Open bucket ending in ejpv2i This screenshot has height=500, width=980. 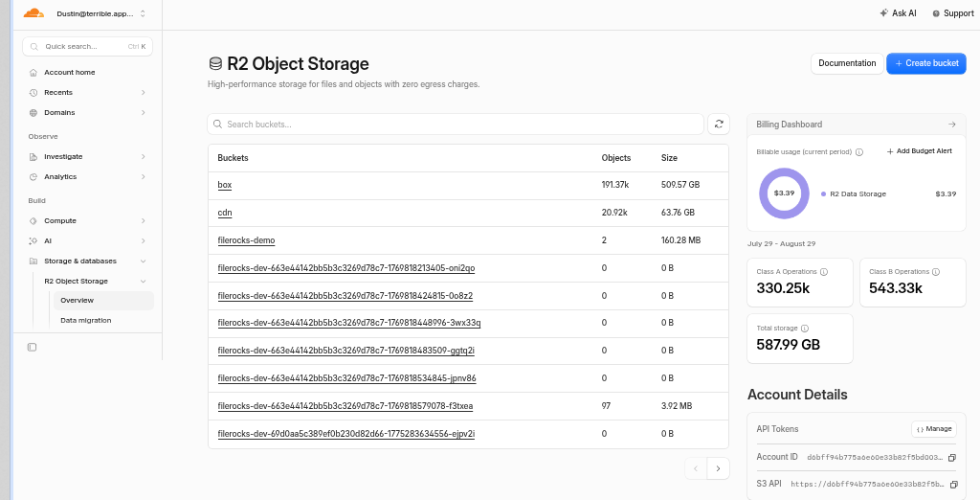[346, 433]
